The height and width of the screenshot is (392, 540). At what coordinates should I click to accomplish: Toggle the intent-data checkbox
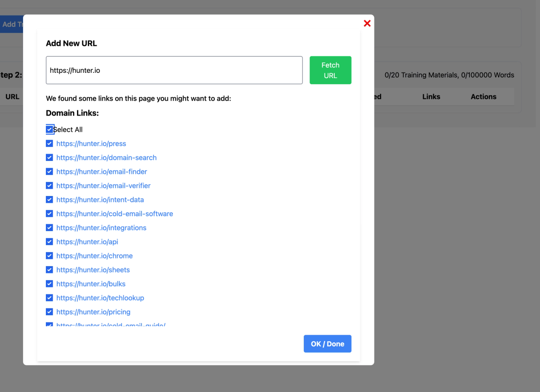tap(49, 200)
